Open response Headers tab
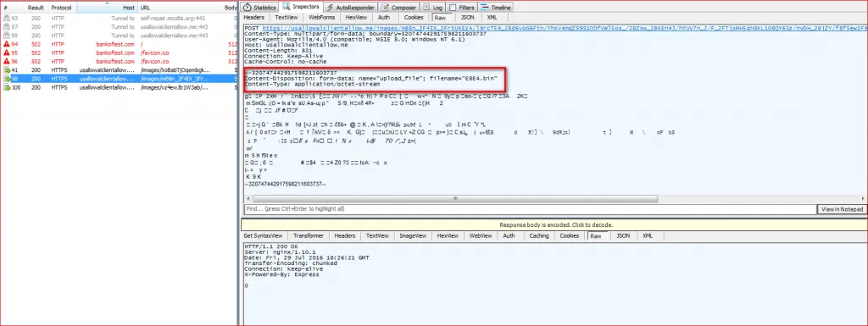Image resolution: width=868 pixels, height=326 pixels. pos(344,236)
